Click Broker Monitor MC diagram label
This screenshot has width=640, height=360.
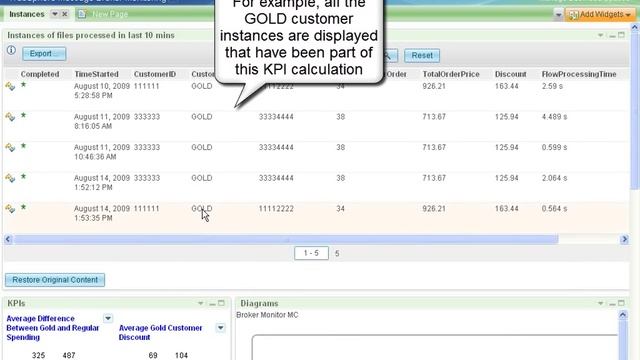pos(267,315)
